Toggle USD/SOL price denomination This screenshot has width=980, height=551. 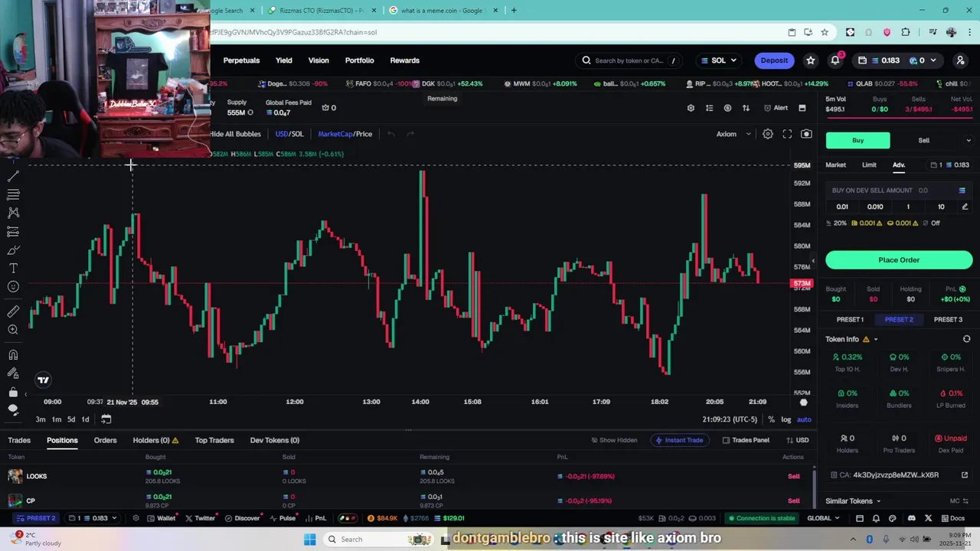pos(289,134)
